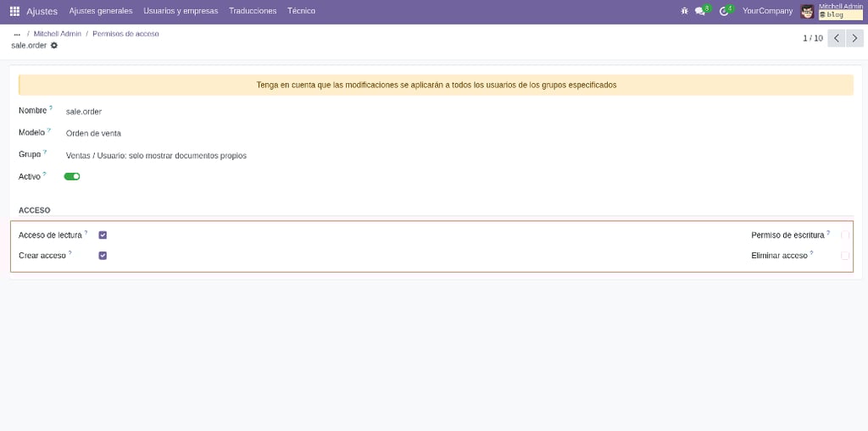Click help mark next to Grupo
The width and height of the screenshot is (868, 431).
tap(45, 152)
